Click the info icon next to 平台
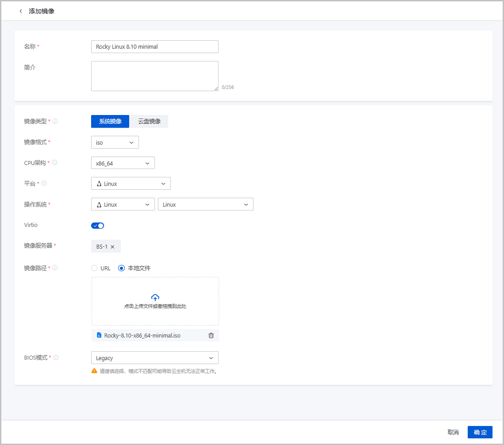This screenshot has height=445, width=504. tap(44, 183)
